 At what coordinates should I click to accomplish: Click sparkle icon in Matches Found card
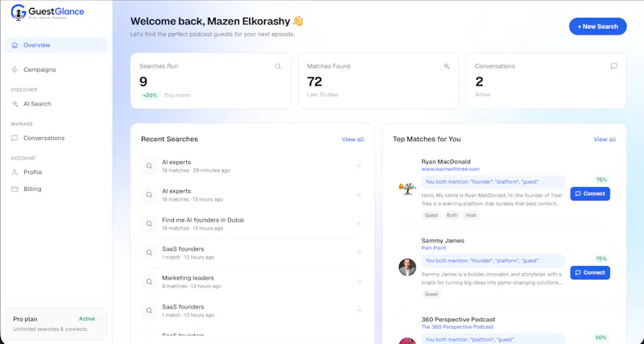(447, 66)
